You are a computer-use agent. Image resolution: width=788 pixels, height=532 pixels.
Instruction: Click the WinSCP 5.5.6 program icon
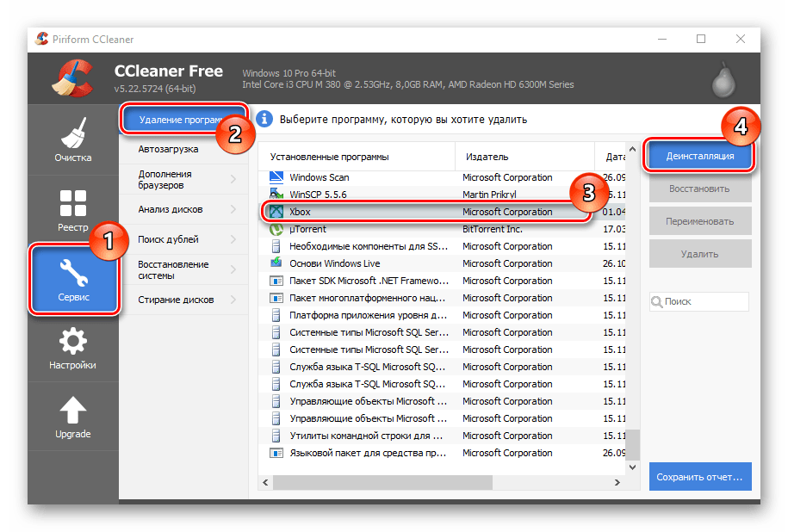point(276,195)
